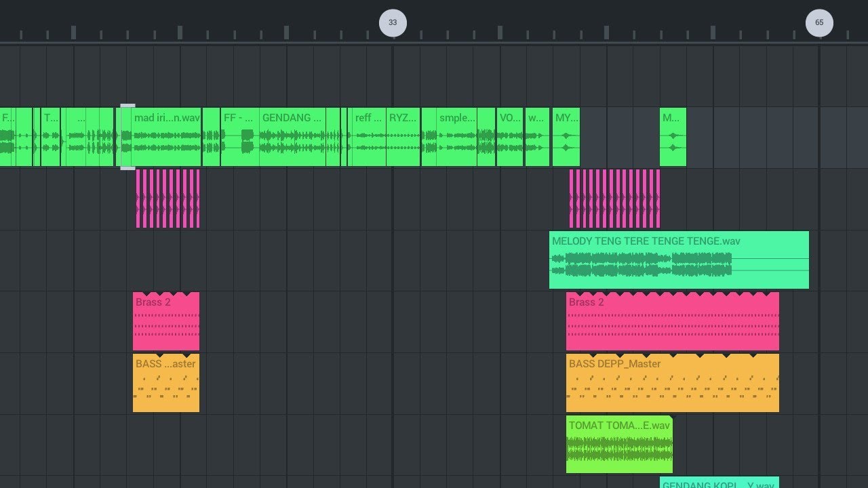Jump to bar 65 timeline marker
The width and height of the screenshot is (868, 488).
[819, 22]
